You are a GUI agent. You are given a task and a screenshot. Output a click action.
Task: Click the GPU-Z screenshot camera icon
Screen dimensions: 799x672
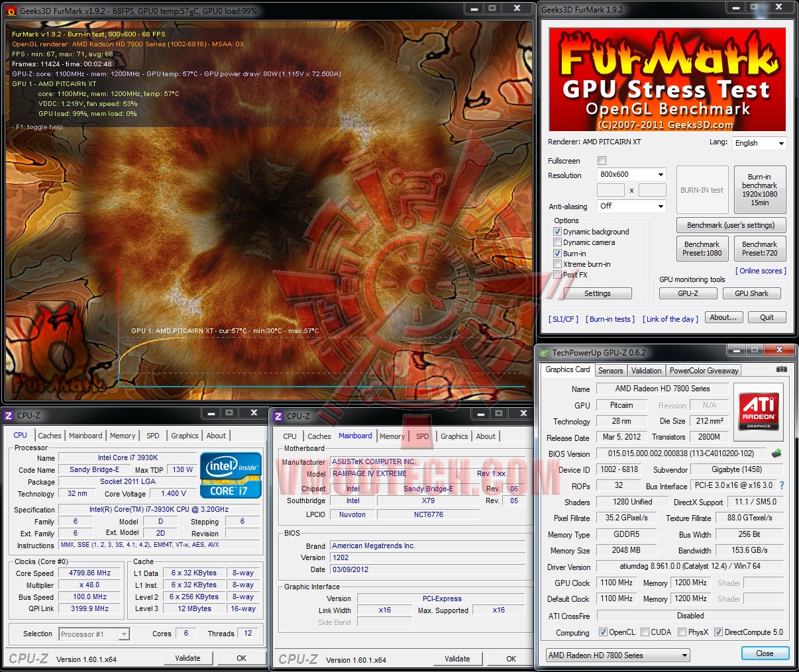click(781, 369)
